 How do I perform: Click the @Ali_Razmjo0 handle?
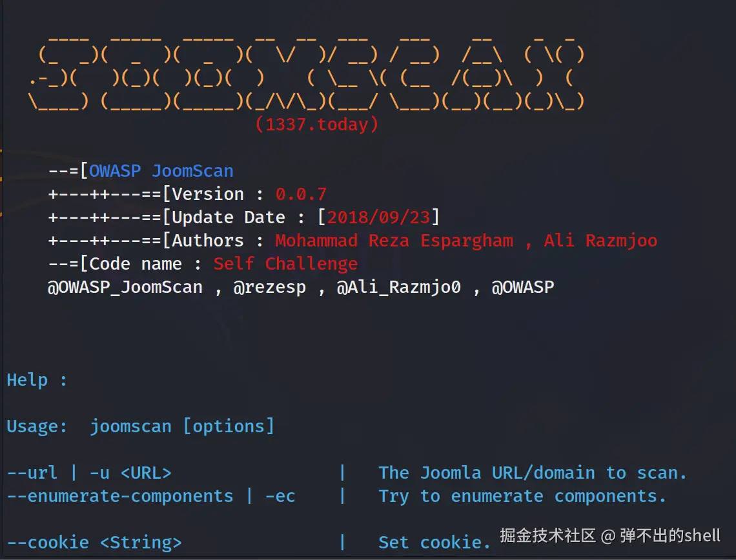click(399, 287)
